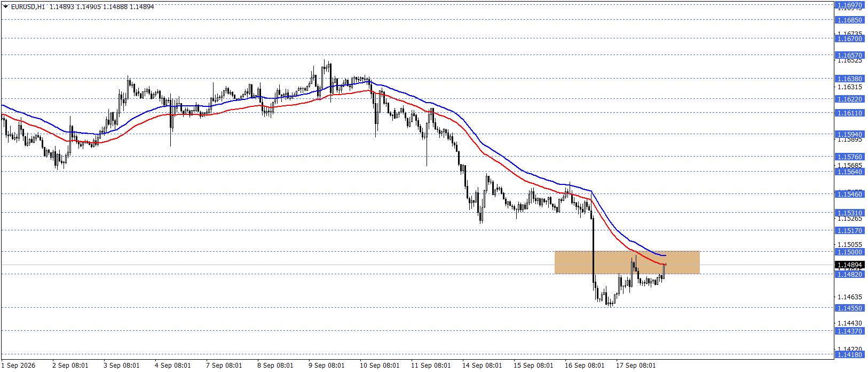Click the 2 Sep 08:01 time label
This screenshot has height=372, width=868.
70,366
